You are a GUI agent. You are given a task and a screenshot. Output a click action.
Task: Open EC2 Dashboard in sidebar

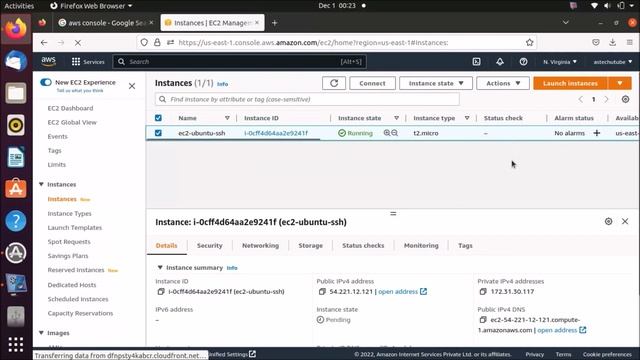[70, 108]
